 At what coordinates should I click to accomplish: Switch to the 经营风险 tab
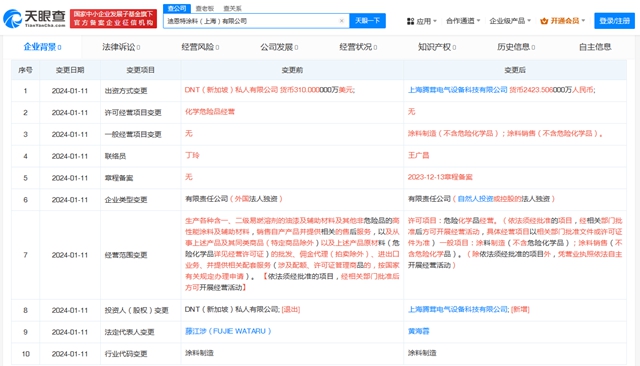click(x=200, y=47)
